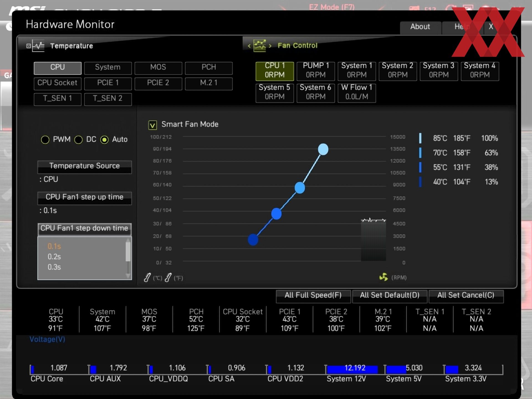
Task: Select the DC radio button
Action: click(78, 140)
